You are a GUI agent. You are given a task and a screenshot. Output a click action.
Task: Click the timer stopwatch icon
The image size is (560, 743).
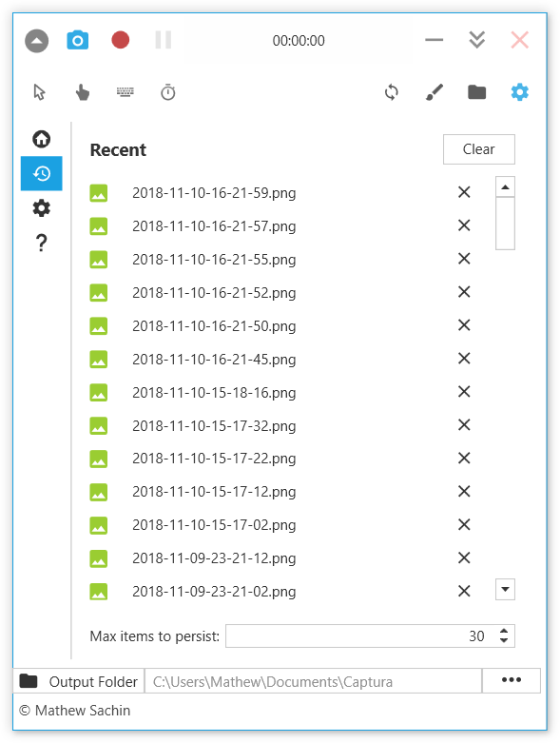(x=168, y=92)
